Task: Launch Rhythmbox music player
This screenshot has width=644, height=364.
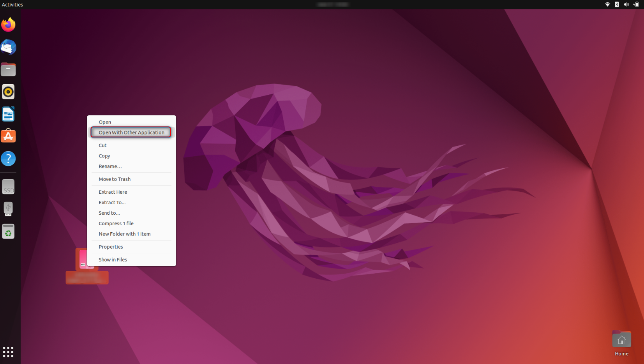Action: [8, 92]
